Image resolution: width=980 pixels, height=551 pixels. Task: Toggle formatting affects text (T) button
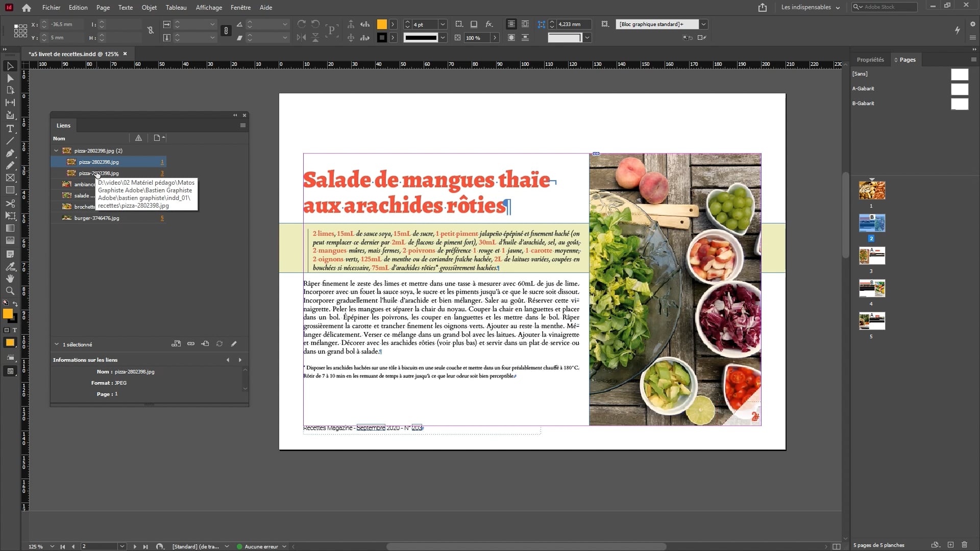15,330
